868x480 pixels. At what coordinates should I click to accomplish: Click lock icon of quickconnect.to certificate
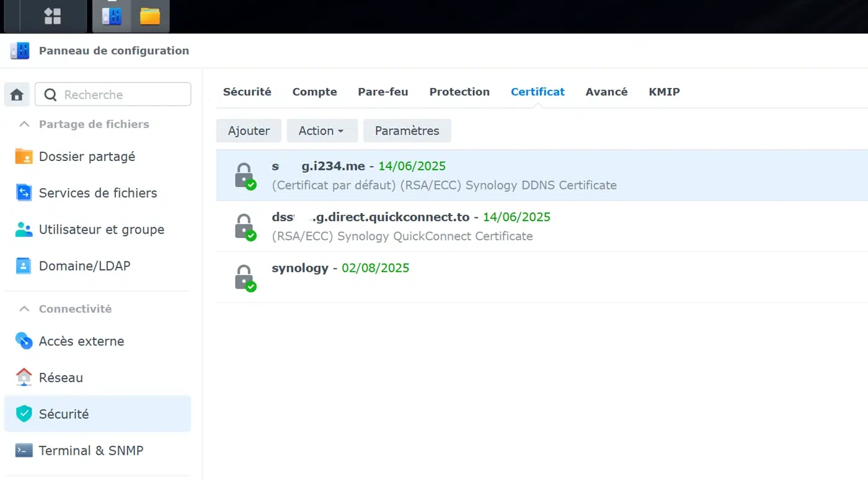pyautogui.click(x=245, y=227)
